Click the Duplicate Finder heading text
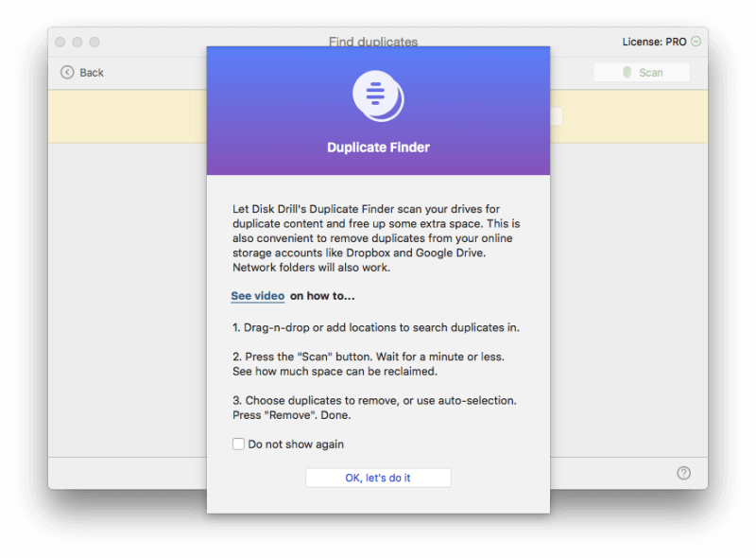This screenshot has height=558, width=756. pos(378,148)
